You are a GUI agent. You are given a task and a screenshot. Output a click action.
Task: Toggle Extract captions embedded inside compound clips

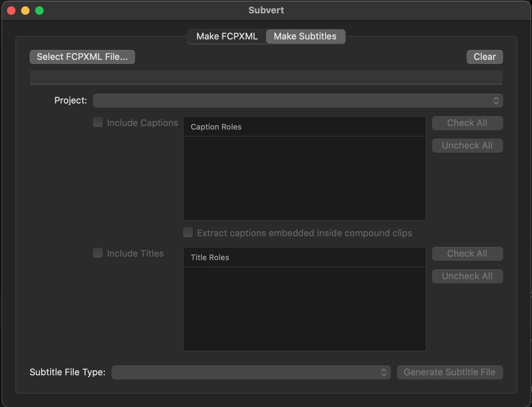[188, 233]
